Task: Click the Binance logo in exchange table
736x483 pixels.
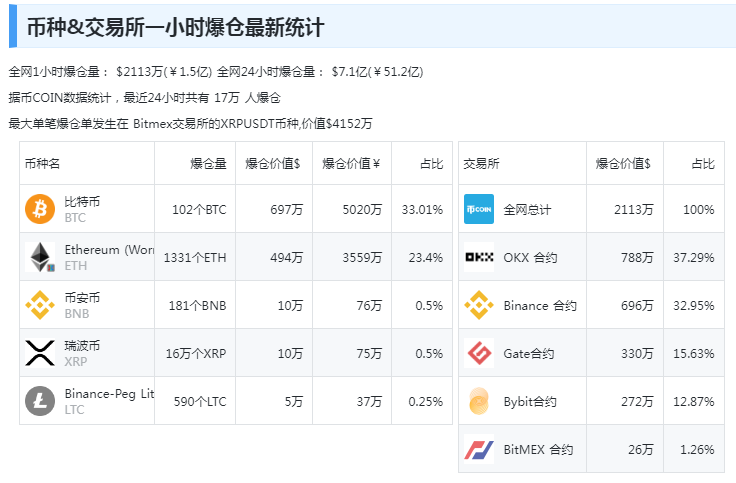Action: pyautogui.click(x=479, y=305)
